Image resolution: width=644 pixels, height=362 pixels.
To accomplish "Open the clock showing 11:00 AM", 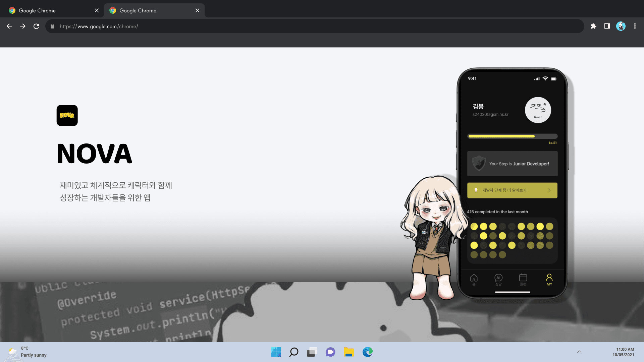I will coord(623,352).
